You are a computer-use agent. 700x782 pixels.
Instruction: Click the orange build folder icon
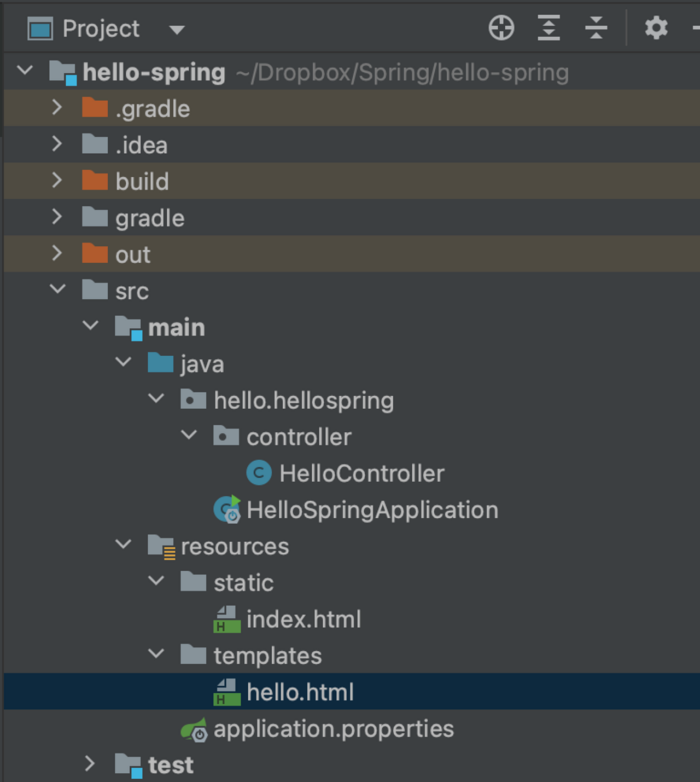(x=95, y=181)
